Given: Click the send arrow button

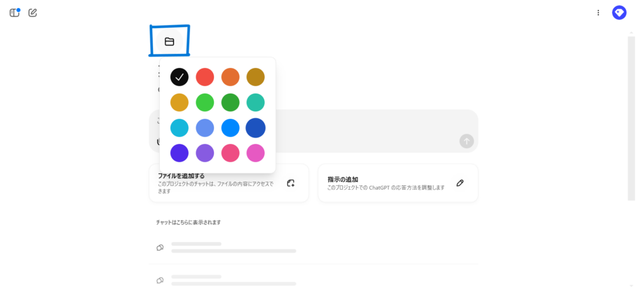Looking at the screenshot, I should point(466,141).
